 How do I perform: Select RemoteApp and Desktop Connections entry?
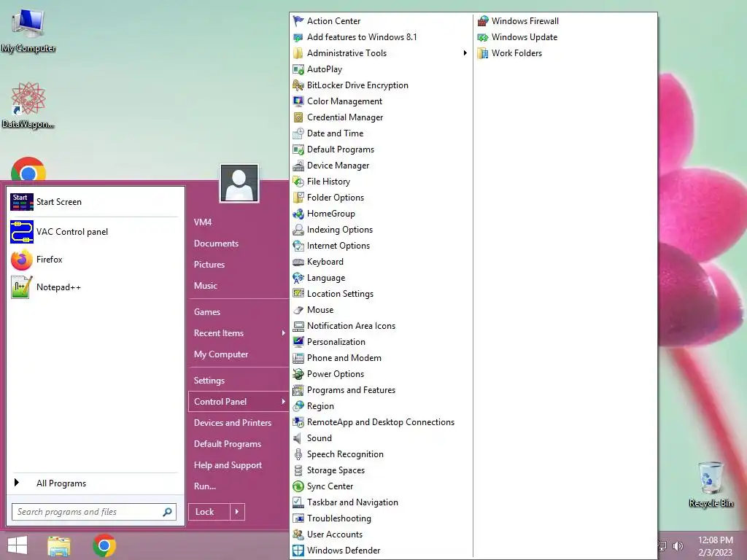click(381, 422)
